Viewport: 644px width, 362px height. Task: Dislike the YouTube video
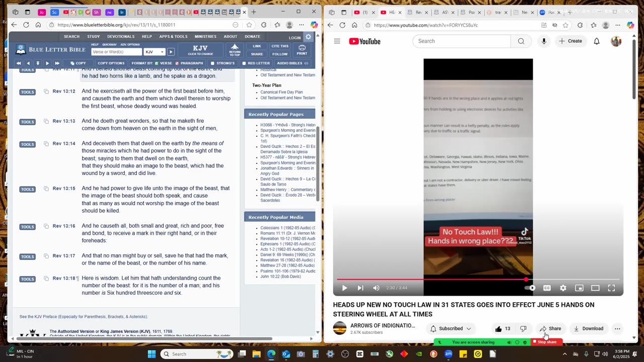[523, 329]
